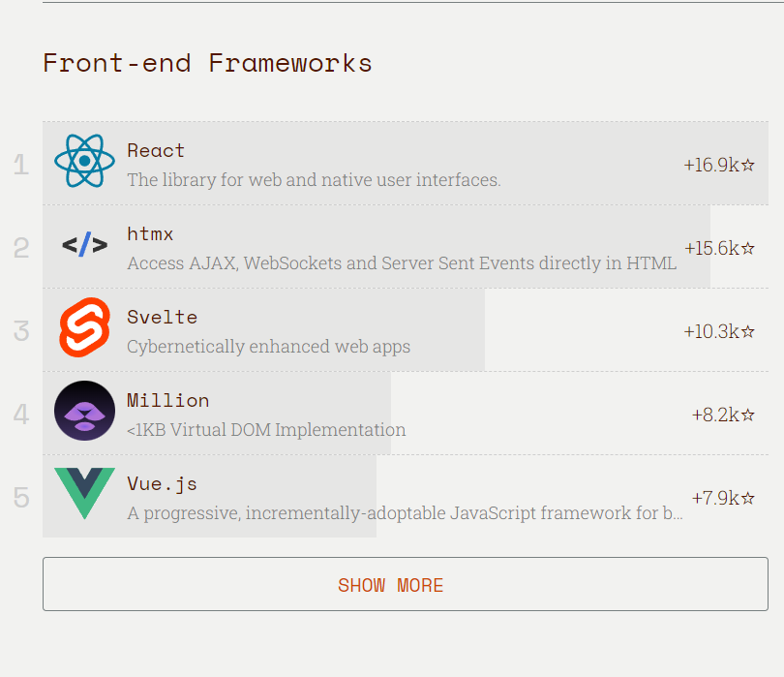Click the Front-end Frameworks heading
The width and height of the screenshot is (784, 677).
tap(207, 63)
